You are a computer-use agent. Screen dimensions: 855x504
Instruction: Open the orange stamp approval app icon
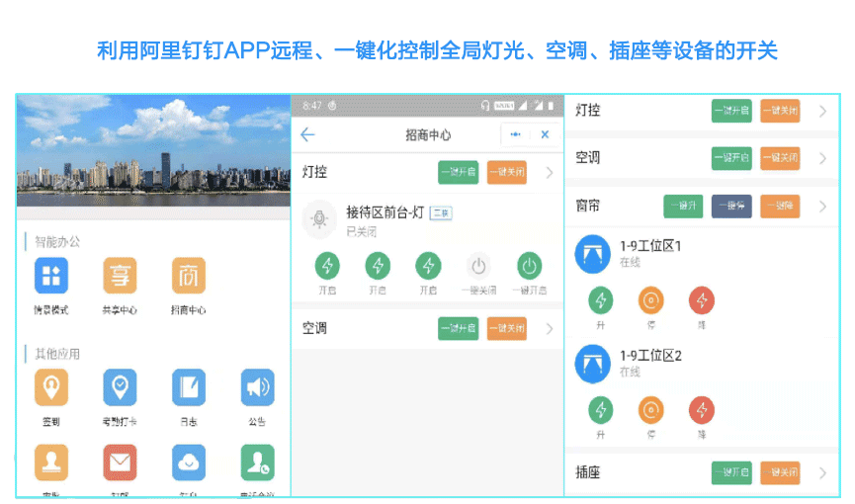point(51,462)
